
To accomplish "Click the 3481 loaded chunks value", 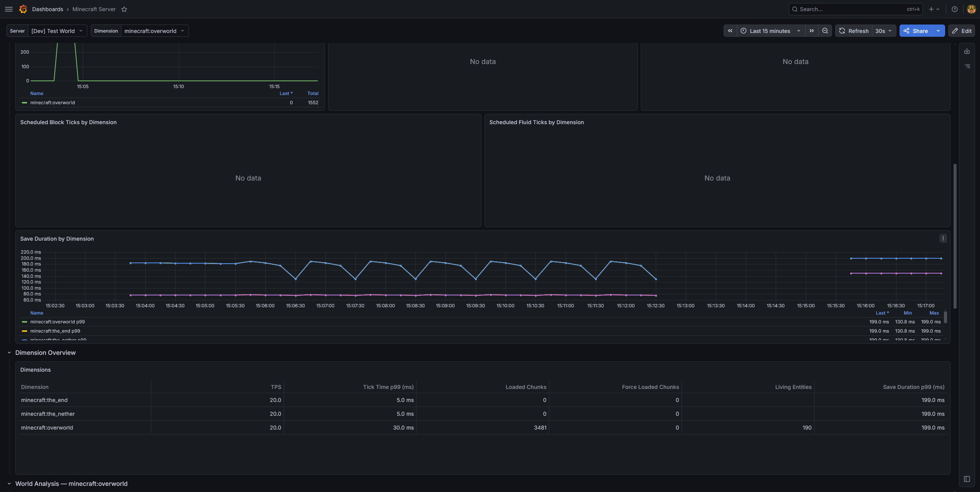I will (x=540, y=428).
